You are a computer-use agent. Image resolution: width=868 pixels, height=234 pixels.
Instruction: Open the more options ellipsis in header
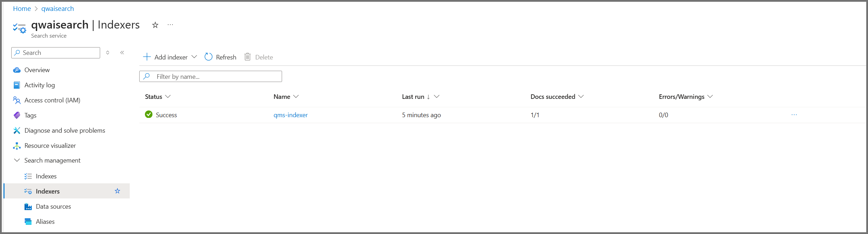click(x=170, y=25)
